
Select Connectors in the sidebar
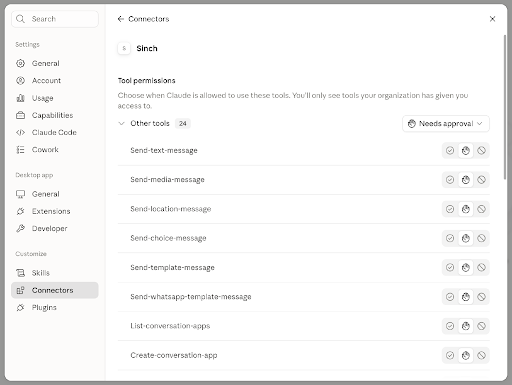(x=55, y=290)
